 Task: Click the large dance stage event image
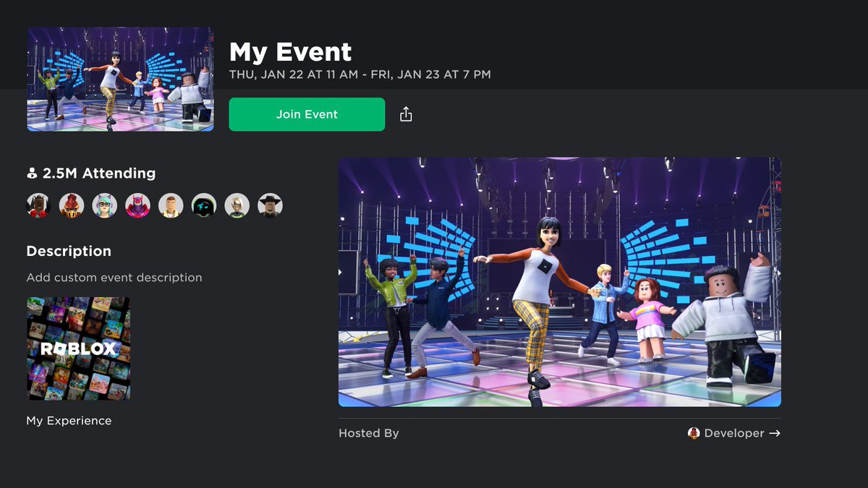(x=559, y=281)
